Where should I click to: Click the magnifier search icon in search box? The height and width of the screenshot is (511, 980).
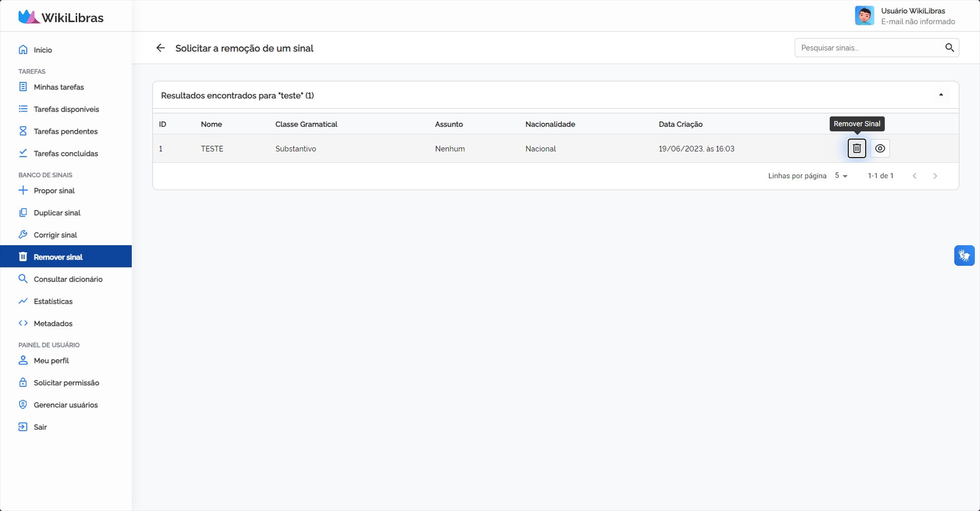pyautogui.click(x=949, y=48)
